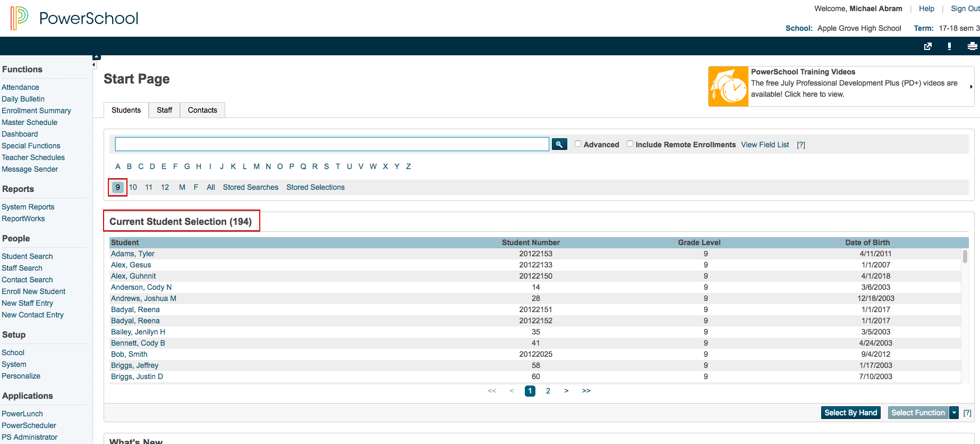This screenshot has width=980, height=444.
Task: Select the Students tab
Action: pos(126,110)
